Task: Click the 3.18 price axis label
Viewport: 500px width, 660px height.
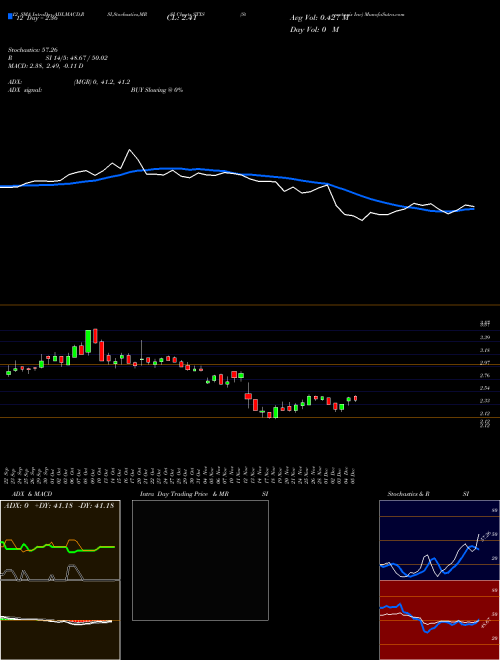Action: tap(484, 350)
